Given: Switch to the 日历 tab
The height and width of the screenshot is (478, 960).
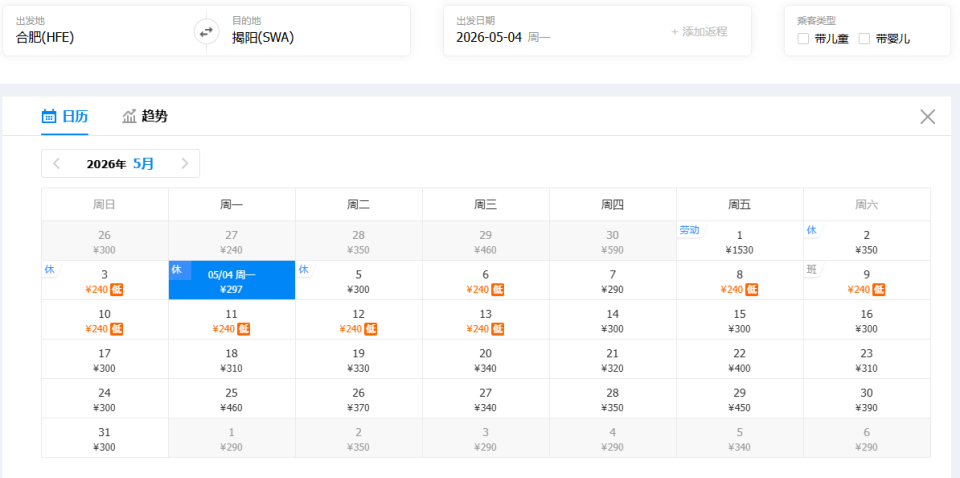Looking at the screenshot, I should point(65,116).
